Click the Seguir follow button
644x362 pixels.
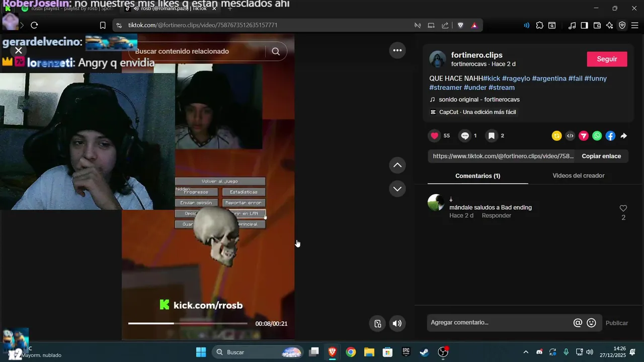pos(607,59)
